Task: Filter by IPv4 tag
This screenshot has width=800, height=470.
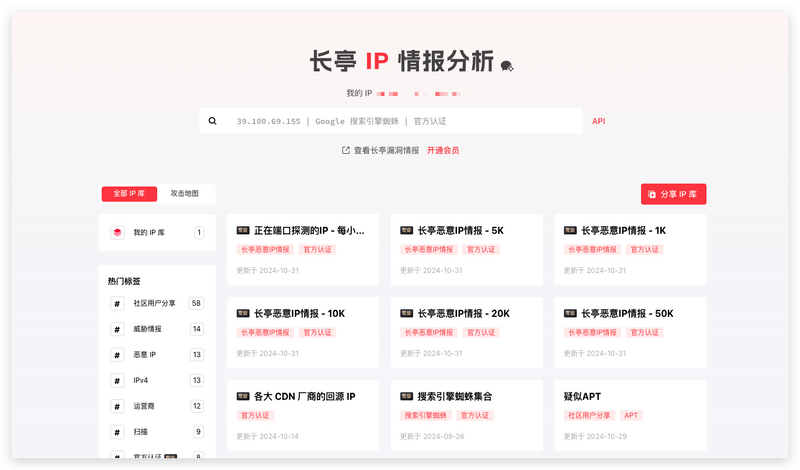Action: (x=157, y=381)
